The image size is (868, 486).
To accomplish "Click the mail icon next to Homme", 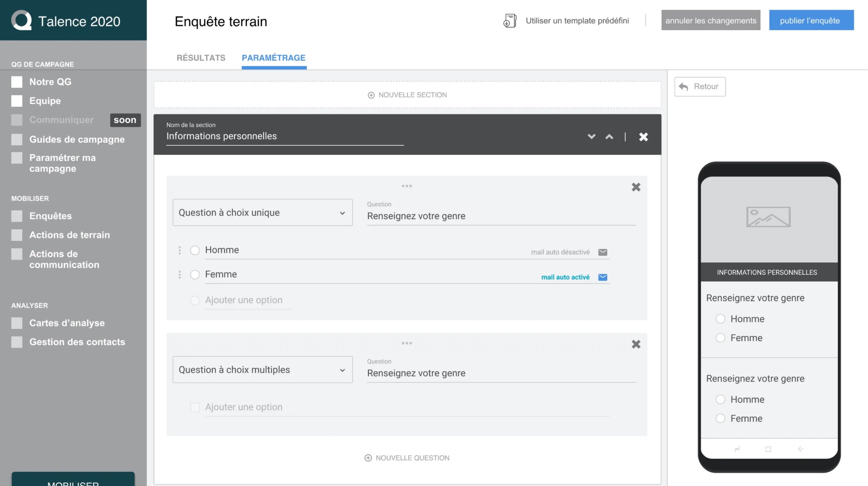I will (x=603, y=252).
